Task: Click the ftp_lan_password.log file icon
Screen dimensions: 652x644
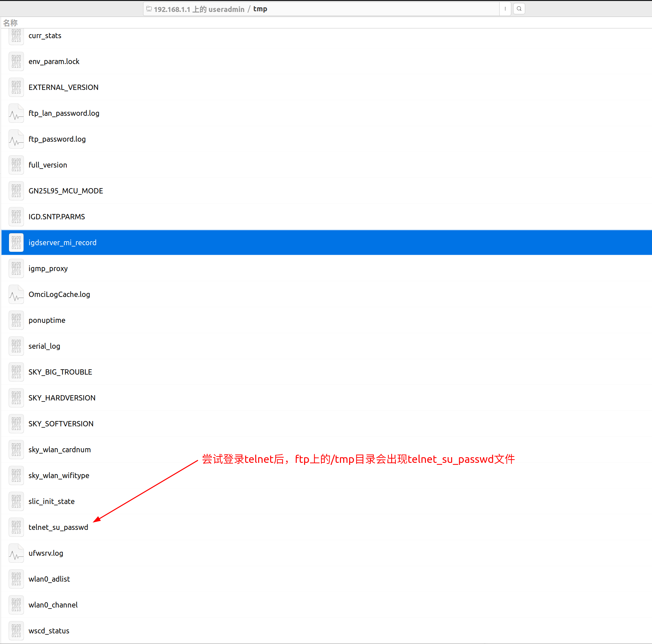Action: pos(16,113)
